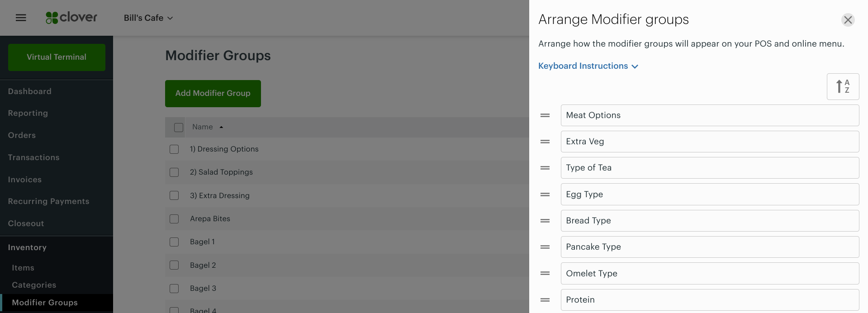Click the Clover logo
This screenshot has width=868, height=313.
pos(71,18)
